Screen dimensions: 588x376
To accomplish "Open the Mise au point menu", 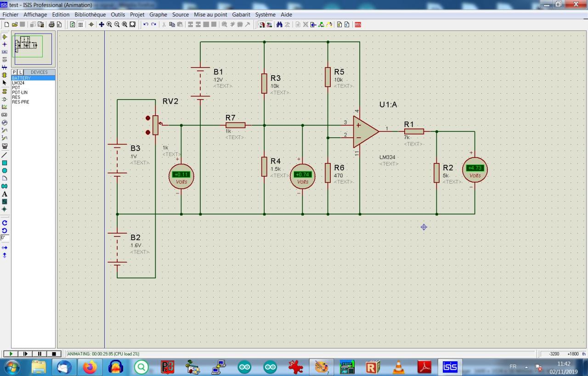I will pos(210,15).
